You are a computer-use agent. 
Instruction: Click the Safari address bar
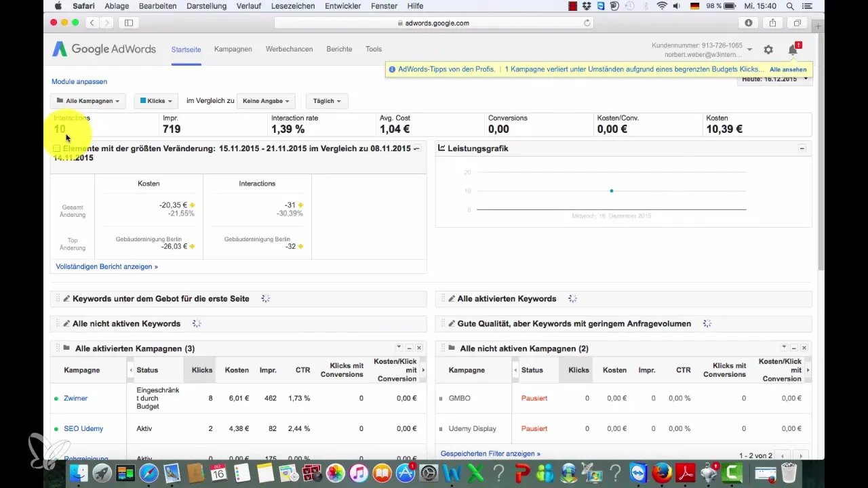434,22
